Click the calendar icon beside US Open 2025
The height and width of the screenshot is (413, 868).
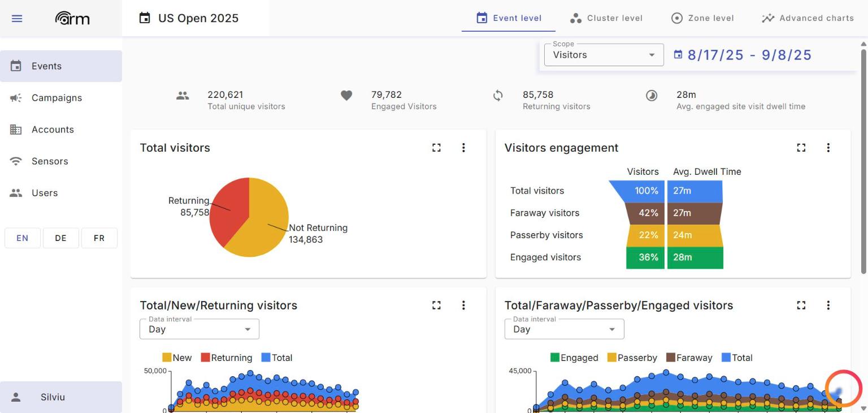145,18
